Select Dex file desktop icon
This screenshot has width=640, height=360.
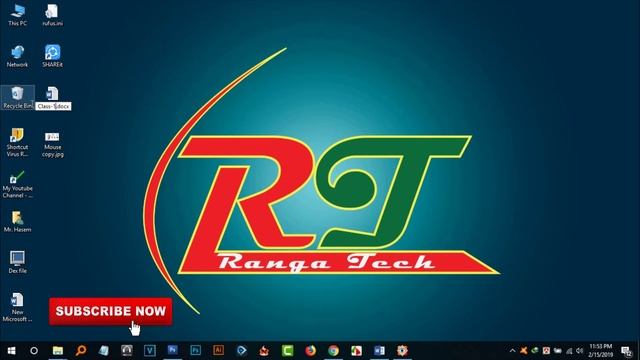coord(18,262)
